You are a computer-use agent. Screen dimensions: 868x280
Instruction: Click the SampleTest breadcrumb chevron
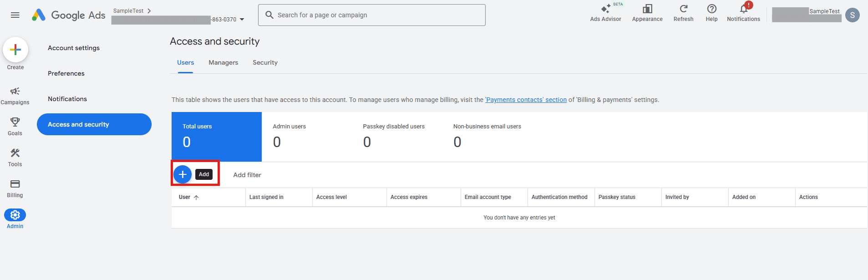(x=149, y=11)
